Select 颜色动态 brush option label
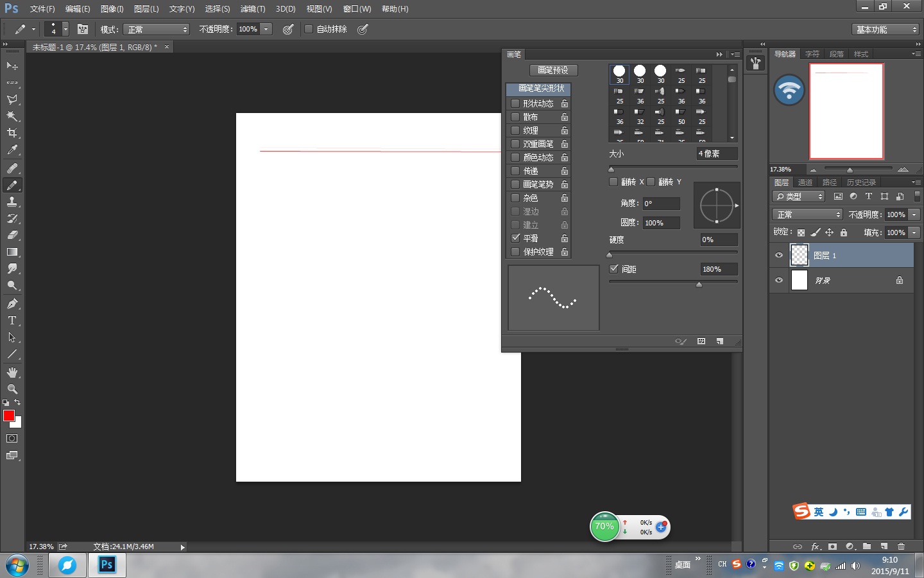924x578 pixels. tap(538, 157)
